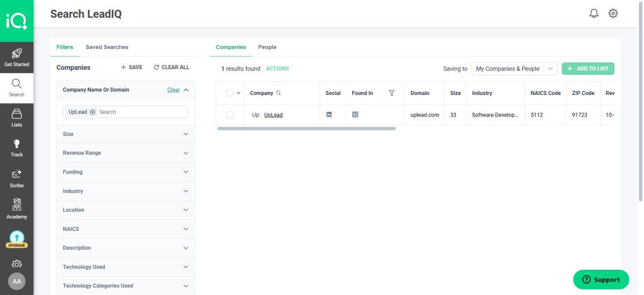The height and width of the screenshot is (295, 644).
Task: Click the Upgrade arrow icon
Action: (17, 238)
